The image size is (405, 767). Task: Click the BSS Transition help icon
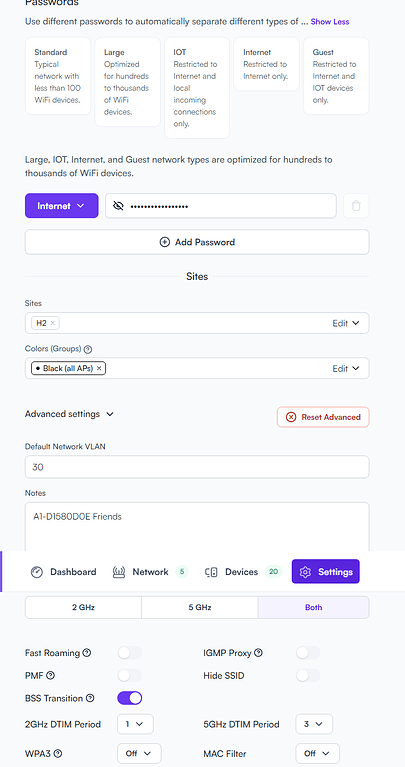(90, 698)
